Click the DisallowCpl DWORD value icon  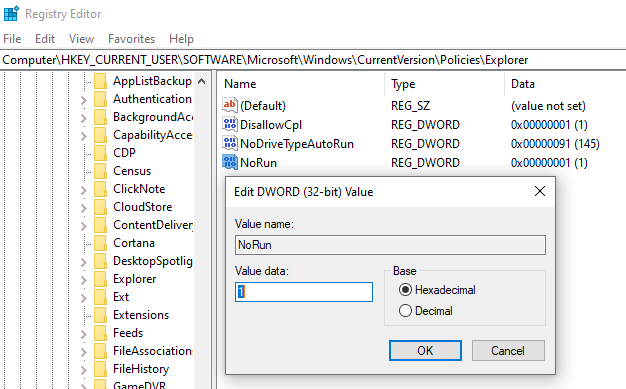click(x=230, y=125)
